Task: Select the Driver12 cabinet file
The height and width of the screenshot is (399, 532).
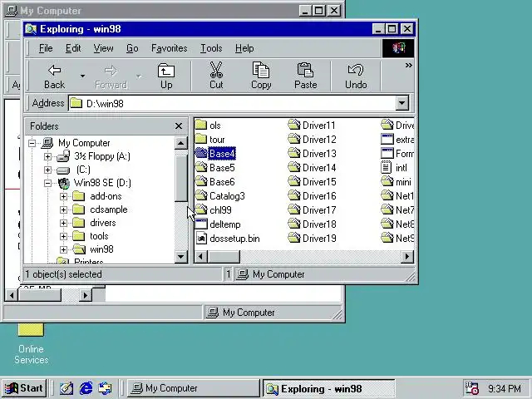Action: pos(319,140)
